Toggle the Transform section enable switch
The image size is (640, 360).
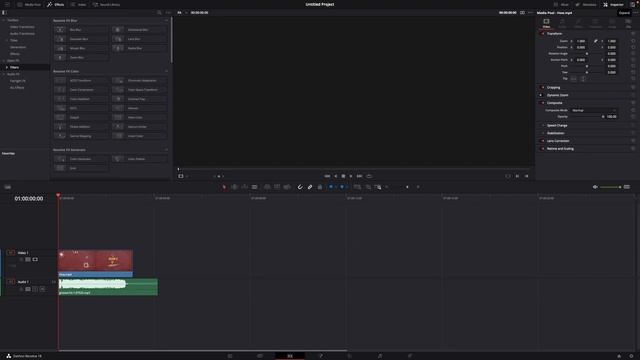[542, 34]
